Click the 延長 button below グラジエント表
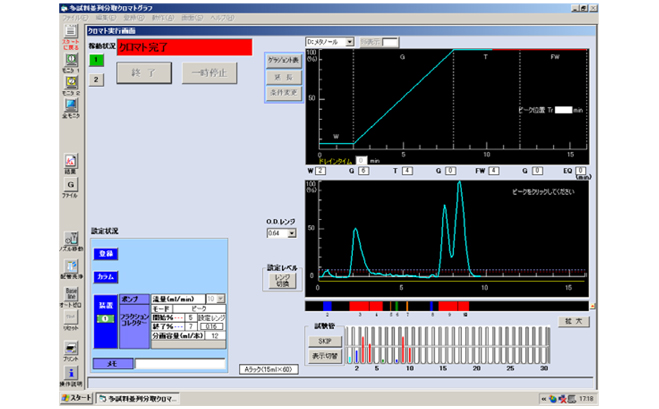The image size is (659, 409). click(284, 77)
